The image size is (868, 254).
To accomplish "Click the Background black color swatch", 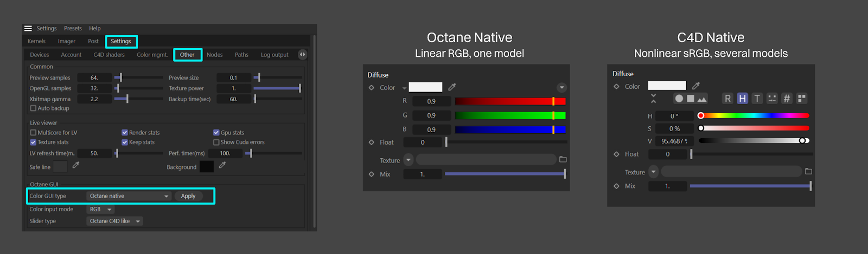I will pyautogui.click(x=207, y=167).
